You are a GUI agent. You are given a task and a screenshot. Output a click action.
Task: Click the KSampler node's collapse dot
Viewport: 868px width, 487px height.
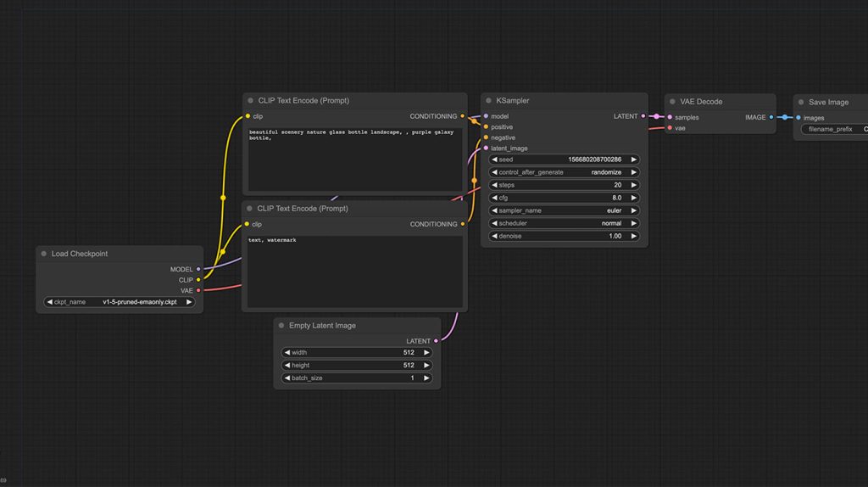489,101
